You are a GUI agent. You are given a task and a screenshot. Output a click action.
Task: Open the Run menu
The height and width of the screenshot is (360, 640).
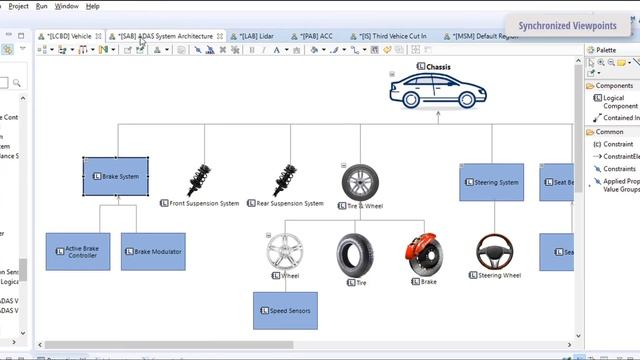(x=41, y=6)
